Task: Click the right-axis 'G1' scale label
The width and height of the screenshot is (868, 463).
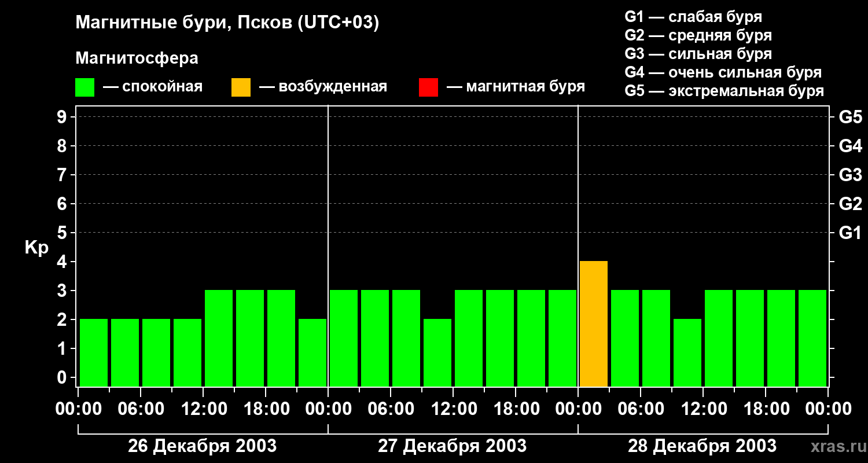Action: 851,233
